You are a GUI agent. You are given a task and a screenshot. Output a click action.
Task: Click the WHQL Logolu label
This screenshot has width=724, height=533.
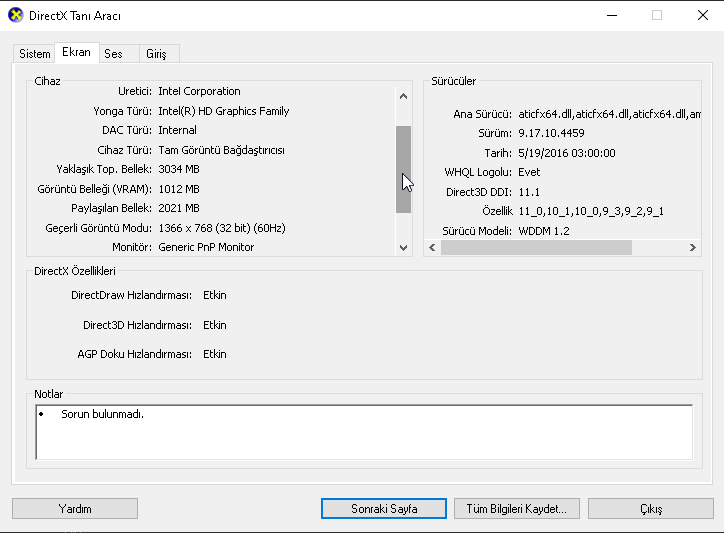click(478, 172)
